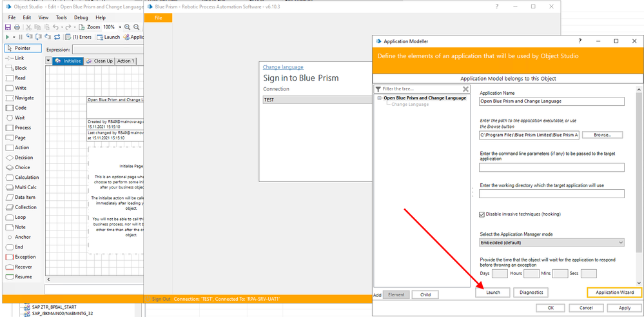This screenshot has height=317, width=644.
Task: Click the Step Over debug icon
Action: pyautogui.click(x=39, y=37)
